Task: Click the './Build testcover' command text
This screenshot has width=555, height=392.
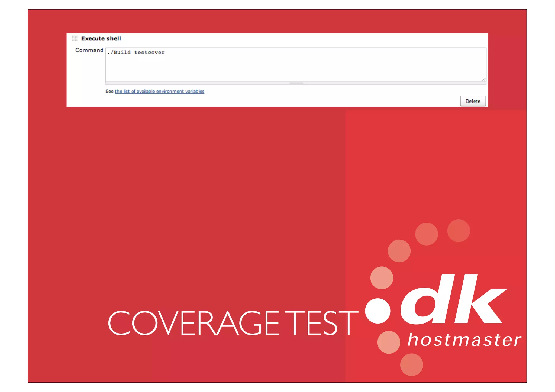Action: (136, 53)
